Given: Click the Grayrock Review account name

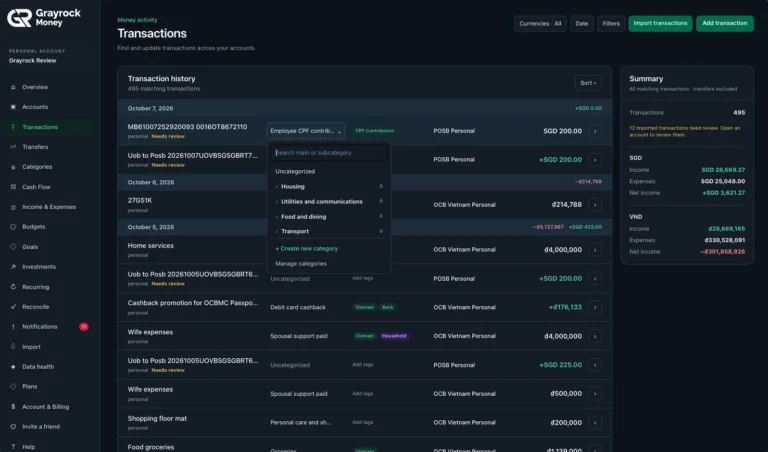Looking at the screenshot, I should 32,61.
